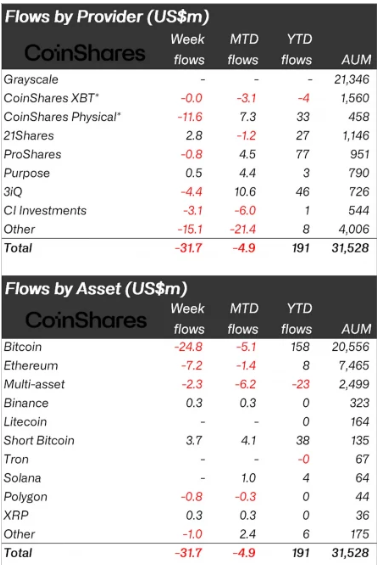Click the Multi-asset row label
This screenshot has height=565, width=379.
(x=34, y=384)
